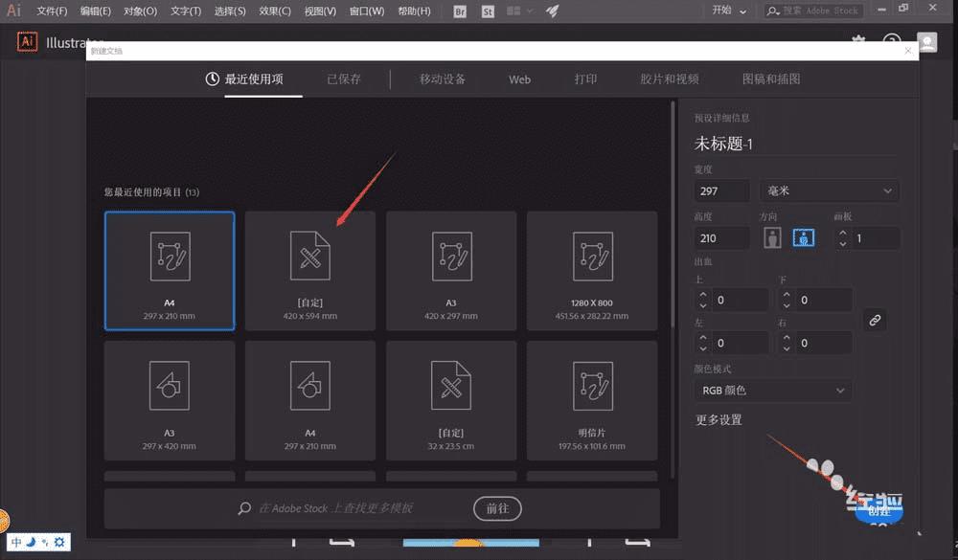Toggle the bleed link chain icon
The height and width of the screenshot is (560, 958).
(x=875, y=320)
